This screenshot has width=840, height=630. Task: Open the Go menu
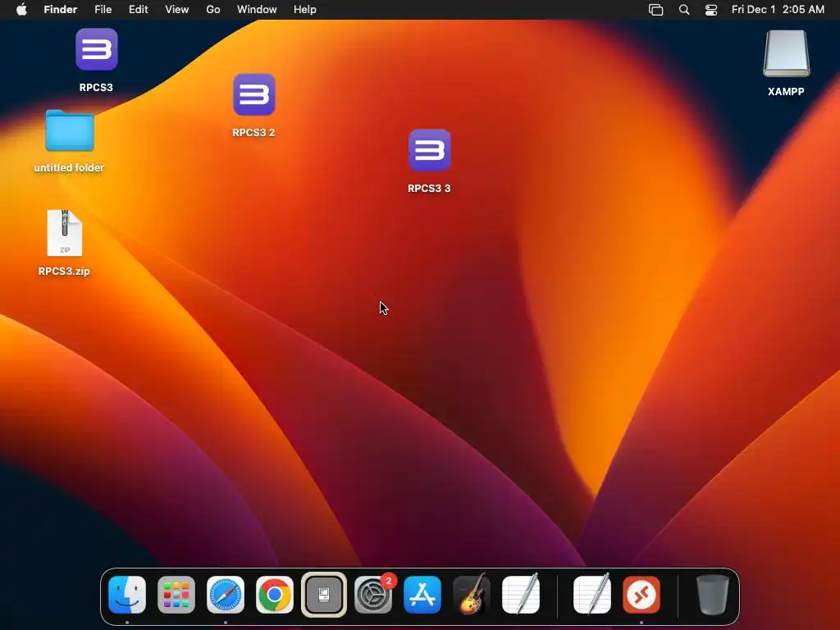pos(213,9)
